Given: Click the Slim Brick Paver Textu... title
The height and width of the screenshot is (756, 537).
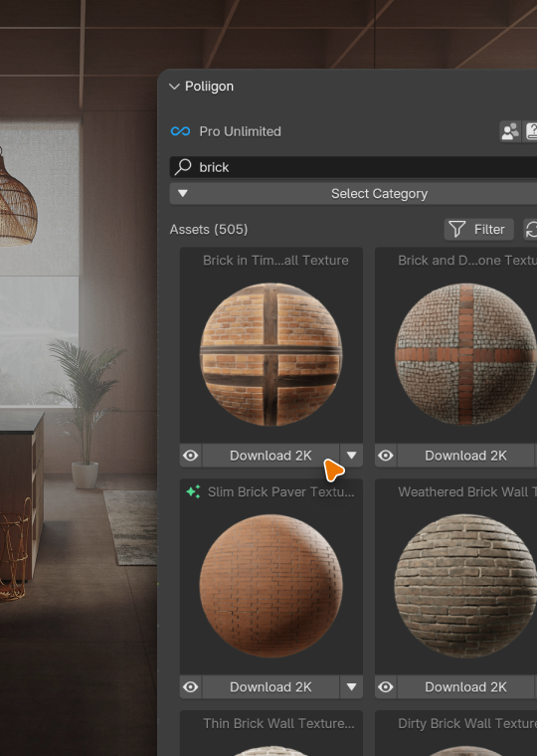Looking at the screenshot, I should pos(281,491).
